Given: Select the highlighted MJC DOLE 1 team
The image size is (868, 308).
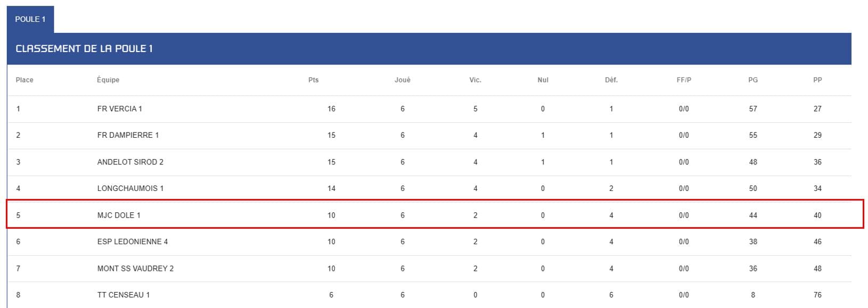Looking at the screenshot, I should pyautogui.click(x=119, y=215).
